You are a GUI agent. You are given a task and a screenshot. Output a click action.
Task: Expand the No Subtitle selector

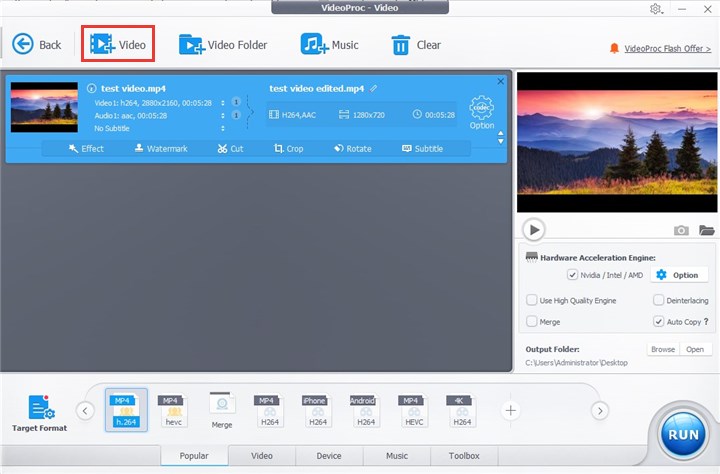[x=223, y=129]
